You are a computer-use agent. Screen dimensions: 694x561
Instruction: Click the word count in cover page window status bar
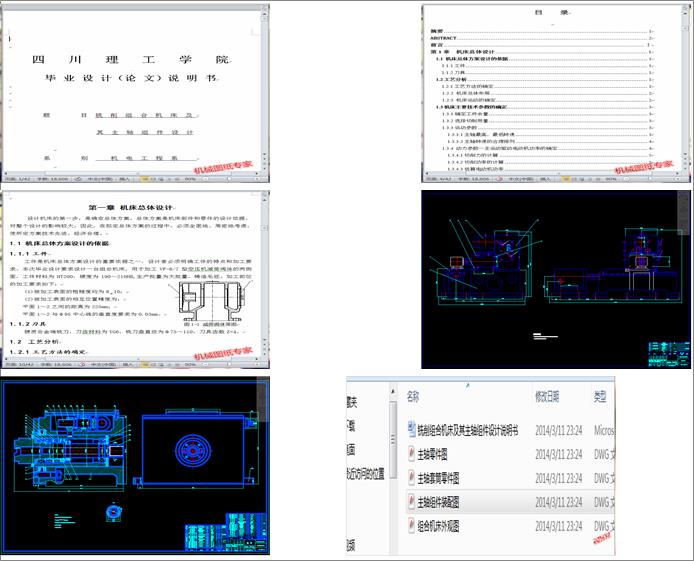[52, 179]
